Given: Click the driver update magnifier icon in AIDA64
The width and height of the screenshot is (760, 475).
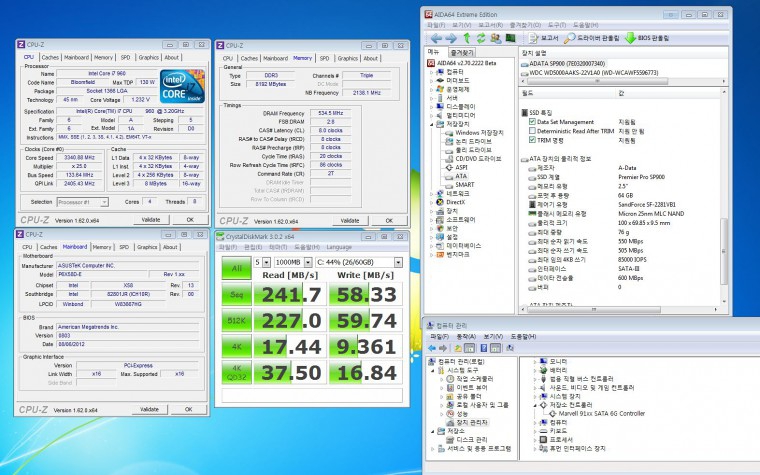Looking at the screenshot, I should [x=592, y=38].
